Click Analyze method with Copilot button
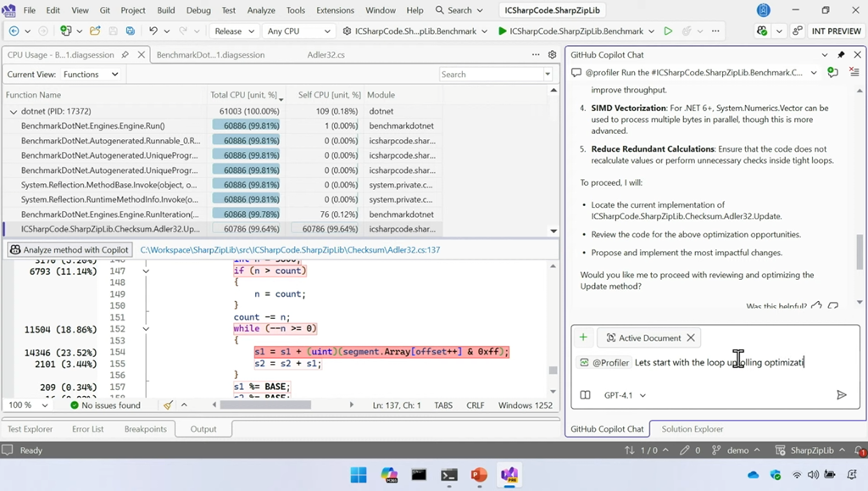 tap(70, 250)
